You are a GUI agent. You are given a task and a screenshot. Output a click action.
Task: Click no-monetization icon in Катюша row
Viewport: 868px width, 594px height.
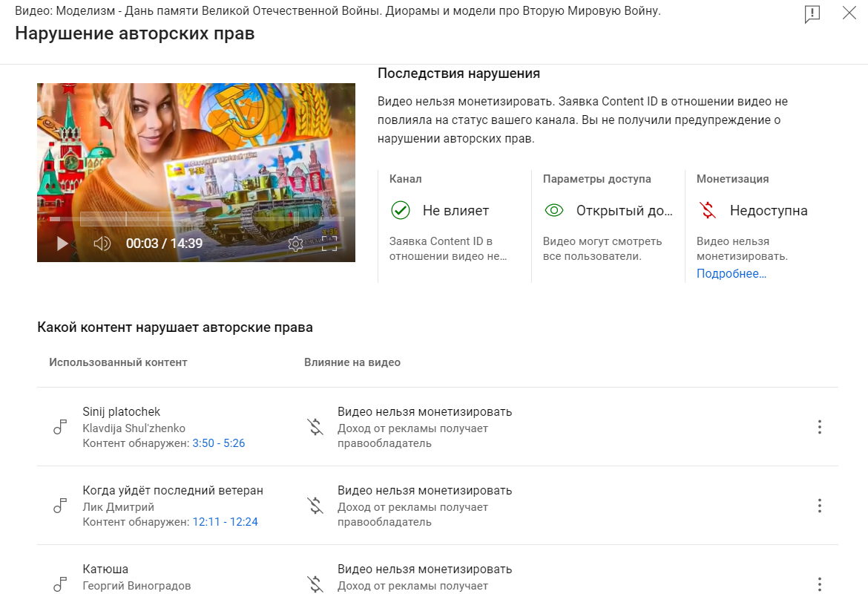315,584
